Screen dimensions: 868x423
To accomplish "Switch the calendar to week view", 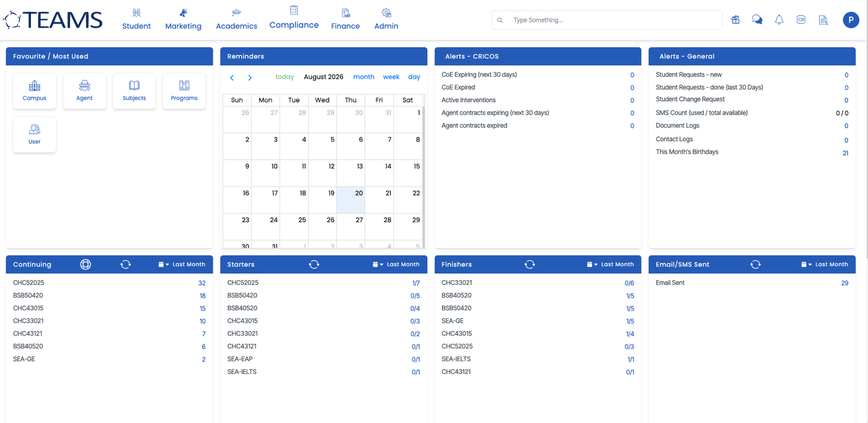I will click(x=391, y=77).
